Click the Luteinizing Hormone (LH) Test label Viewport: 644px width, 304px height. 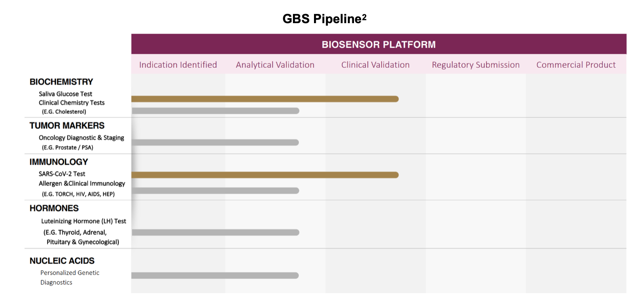pos(83,221)
